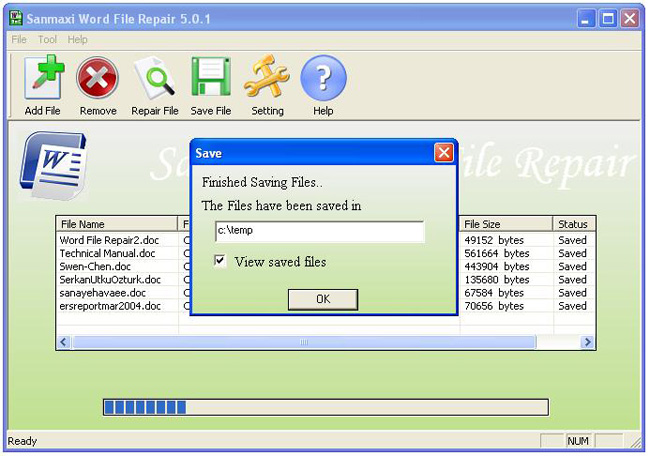Click the Add File toolbar icon
650x456 pixels.
click(44, 78)
